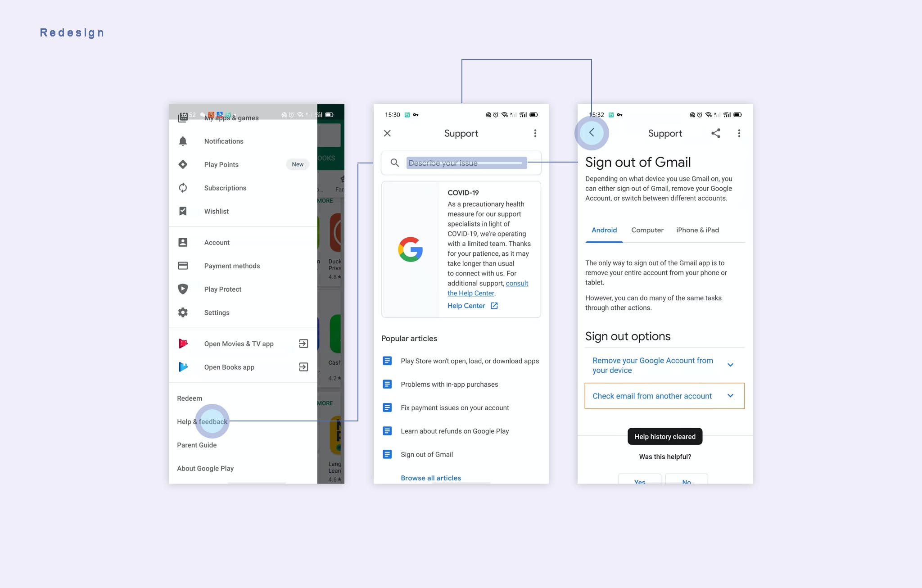
Task: Click Browse all articles link
Action: pyautogui.click(x=430, y=478)
